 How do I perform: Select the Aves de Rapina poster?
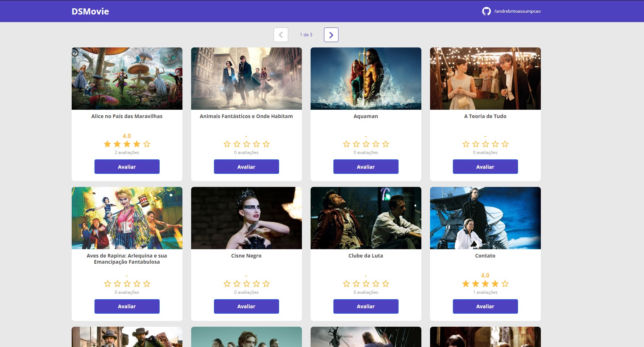pyautogui.click(x=127, y=218)
